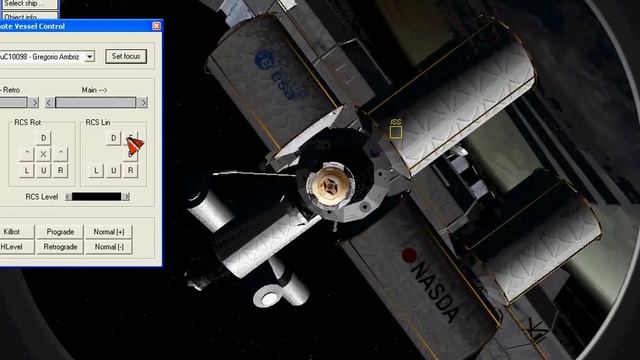Viewport: 640px width, 360px height.
Task: Click the Retro engine thrust slider track
Action: click(x=14, y=102)
